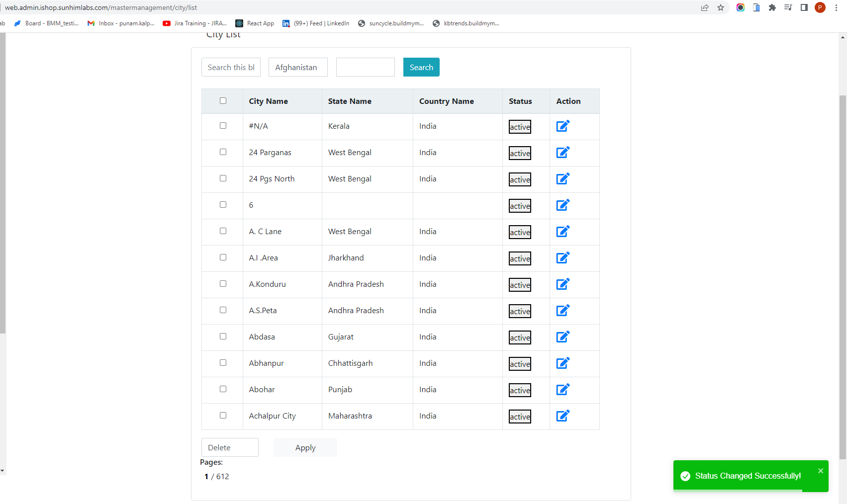
Task: Open the media control icon in toolbar
Action: [788, 7]
